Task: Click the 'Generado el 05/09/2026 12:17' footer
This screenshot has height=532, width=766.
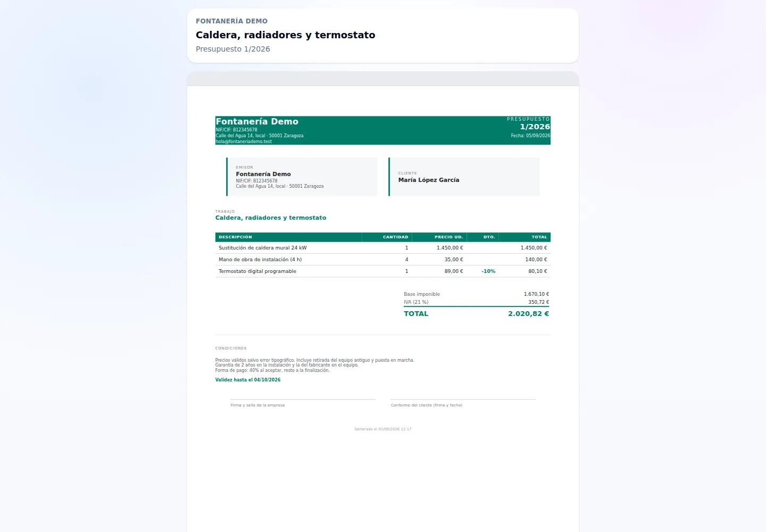Action: pyautogui.click(x=383, y=429)
